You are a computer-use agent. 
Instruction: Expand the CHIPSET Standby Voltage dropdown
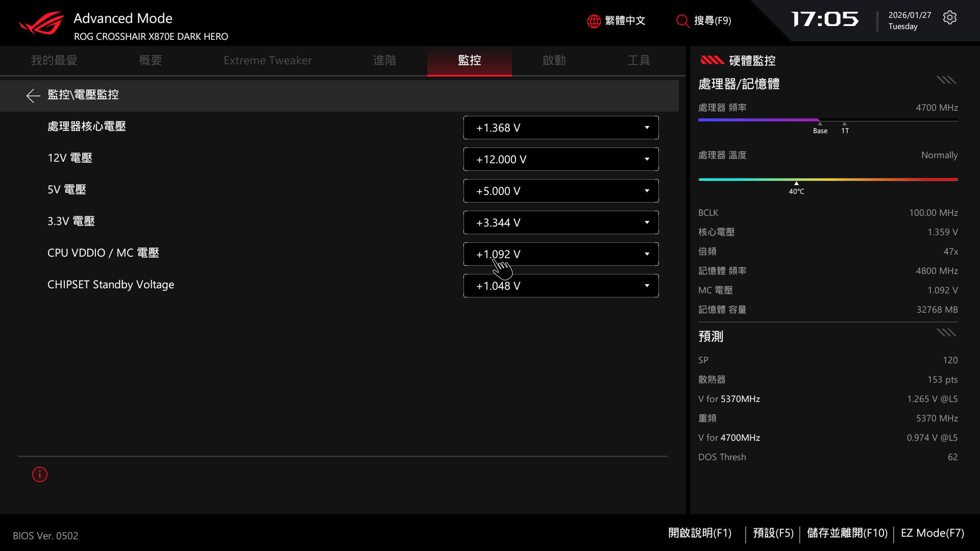[647, 286]
